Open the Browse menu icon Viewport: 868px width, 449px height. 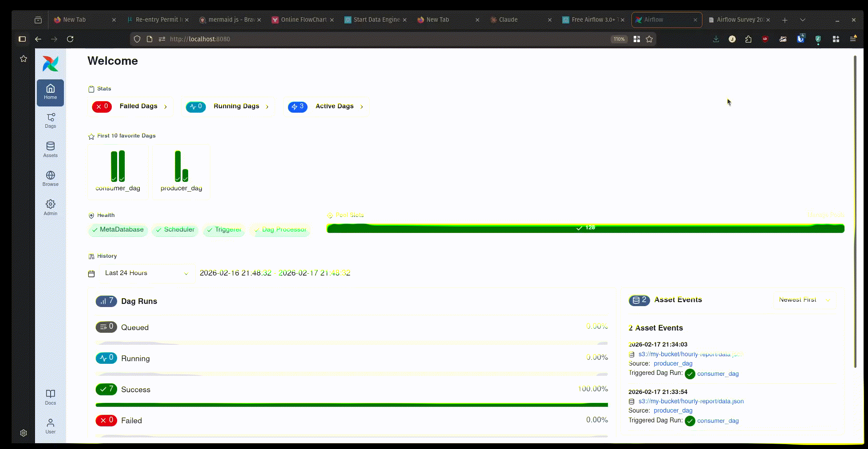coord(50,178)
